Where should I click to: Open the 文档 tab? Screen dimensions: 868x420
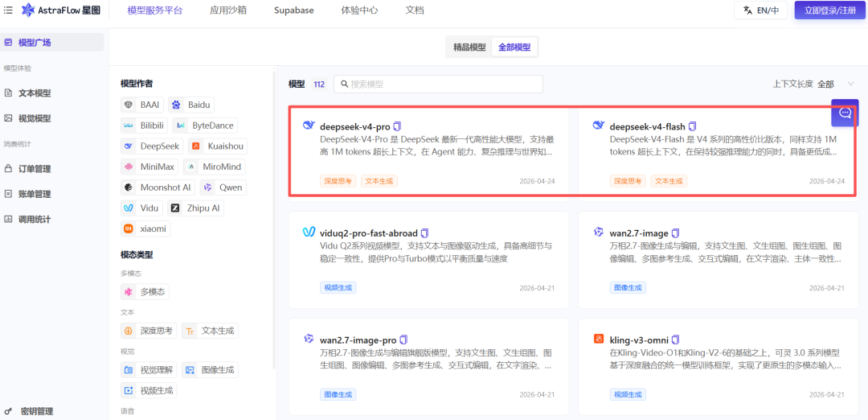[415, 10]
